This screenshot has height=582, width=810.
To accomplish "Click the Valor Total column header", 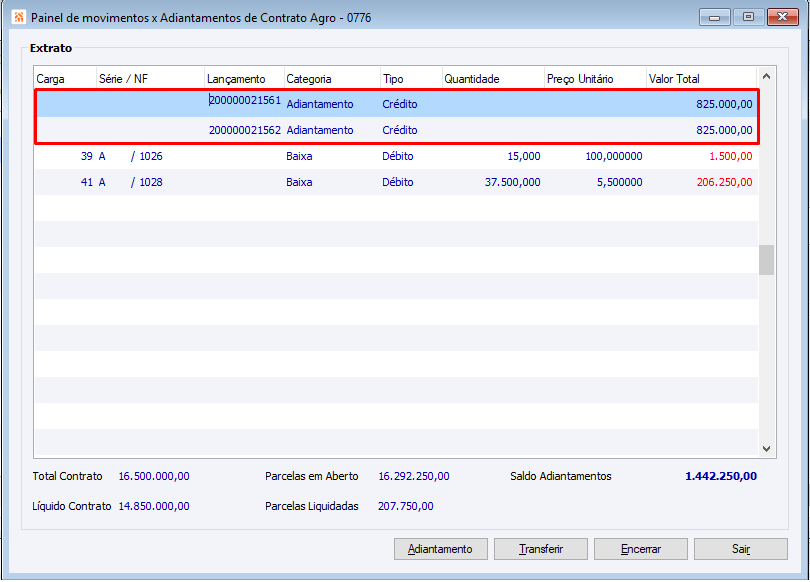I will (702, 79).
